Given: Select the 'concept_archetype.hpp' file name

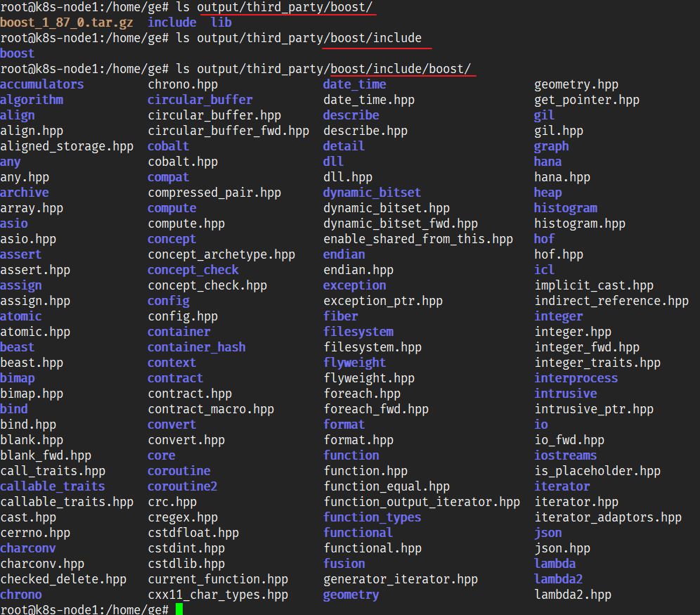Looking at the screenshot, I should pos(222,255).
